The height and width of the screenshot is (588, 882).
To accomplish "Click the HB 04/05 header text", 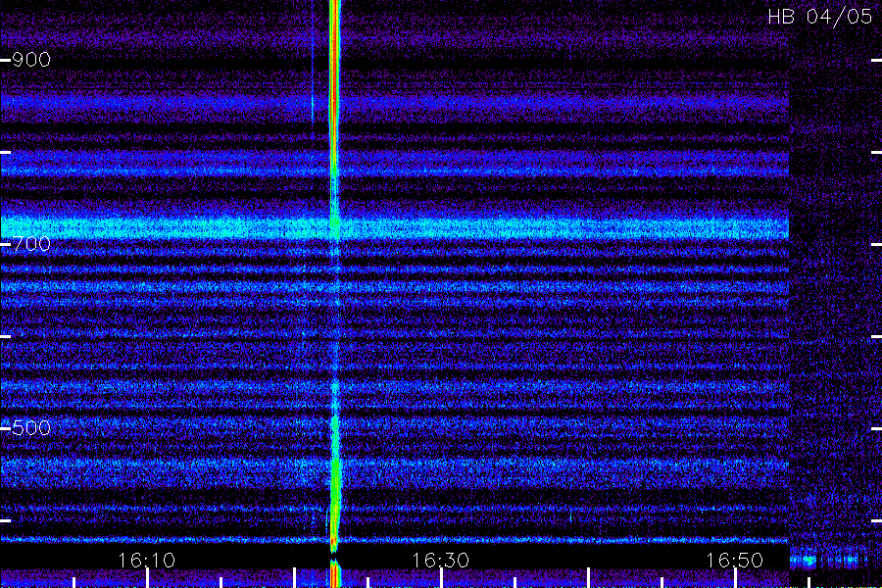I will [820, 17].
